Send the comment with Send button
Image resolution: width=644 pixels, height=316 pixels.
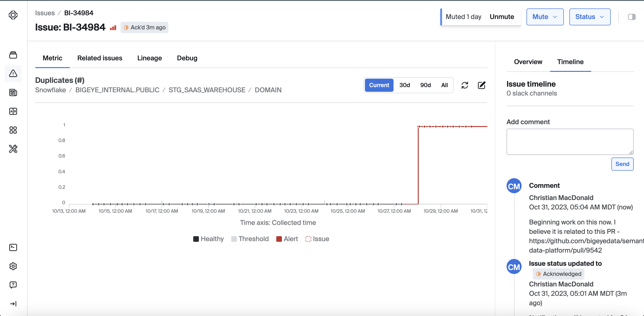pyautogui.click(x=622, y=164)
